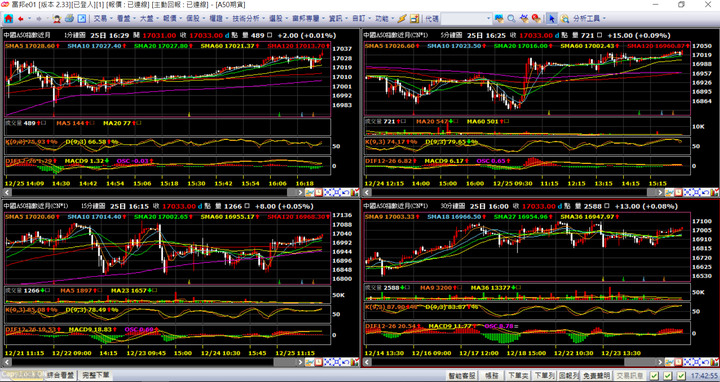The image size is (720, 382).
Task: Click the calendar icon beside lightning bolt
Action: pos(415,19)
